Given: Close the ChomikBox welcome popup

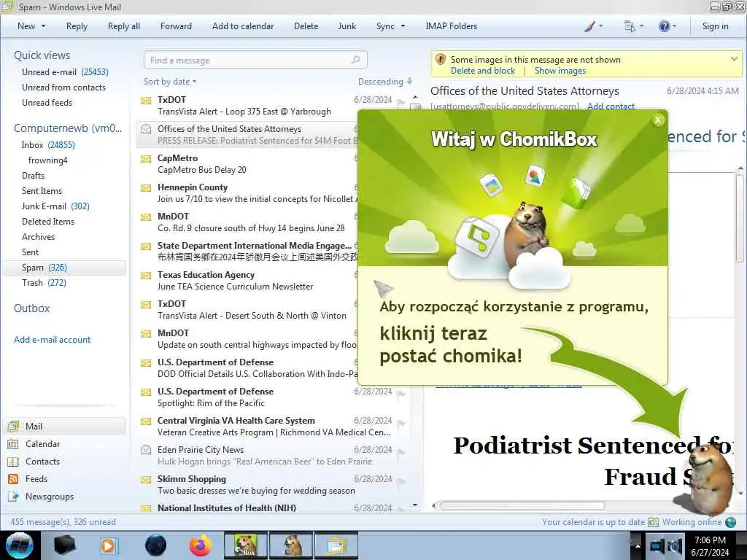Looking at the screenshot, I should (658, 120).
